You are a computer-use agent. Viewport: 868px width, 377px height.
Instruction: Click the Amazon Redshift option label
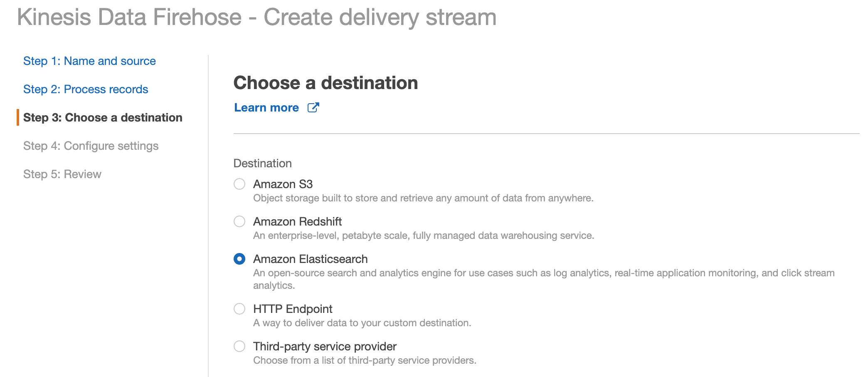click(297, 221)
